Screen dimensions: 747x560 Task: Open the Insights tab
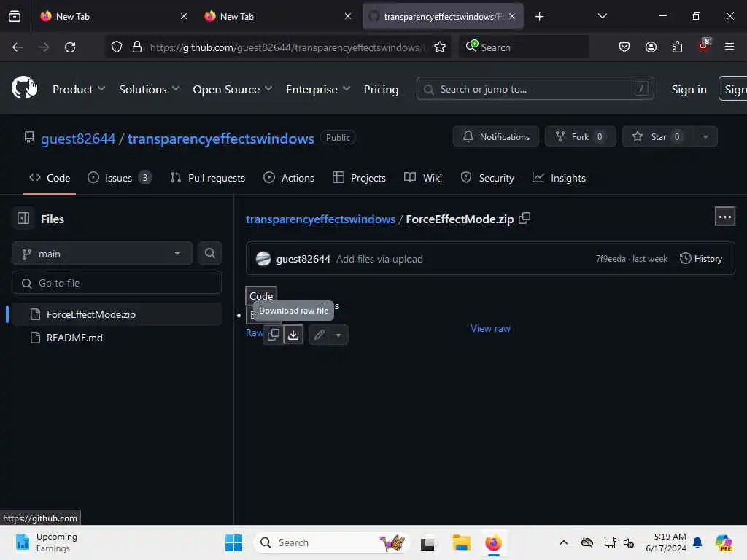(x=559, y=178)
